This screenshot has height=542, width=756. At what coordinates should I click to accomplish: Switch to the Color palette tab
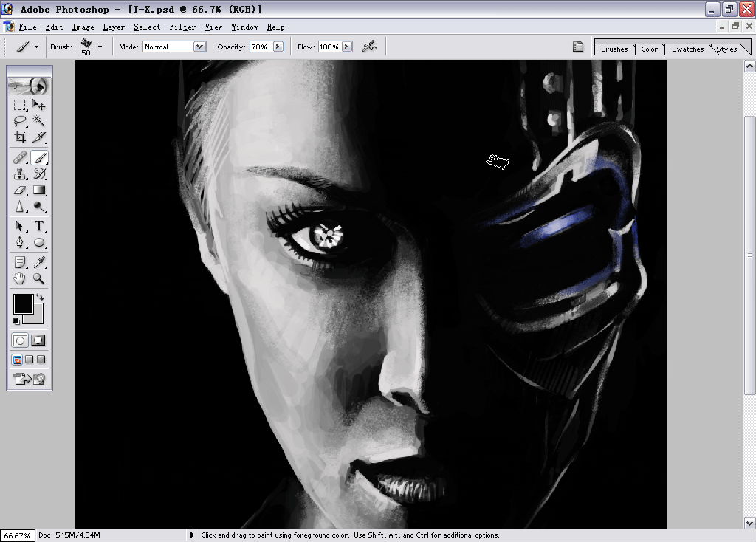649,49
